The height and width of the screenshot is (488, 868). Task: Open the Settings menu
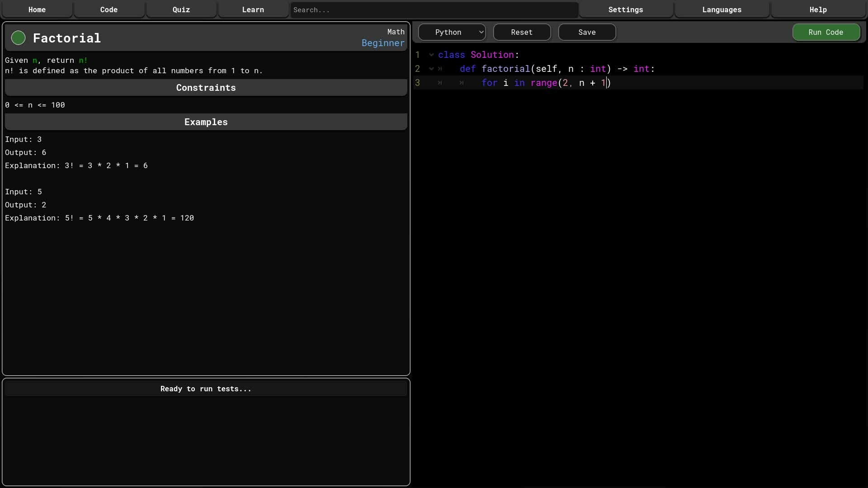[626, 9]
